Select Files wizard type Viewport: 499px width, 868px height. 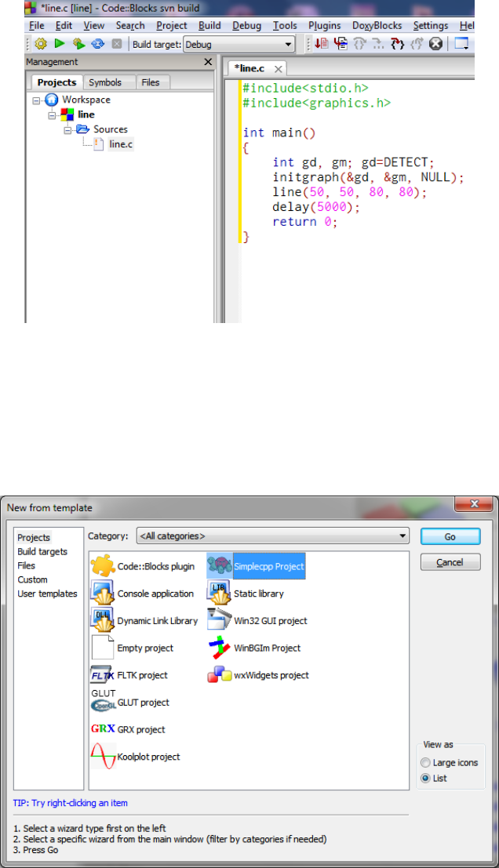click(x=26, y=565)
